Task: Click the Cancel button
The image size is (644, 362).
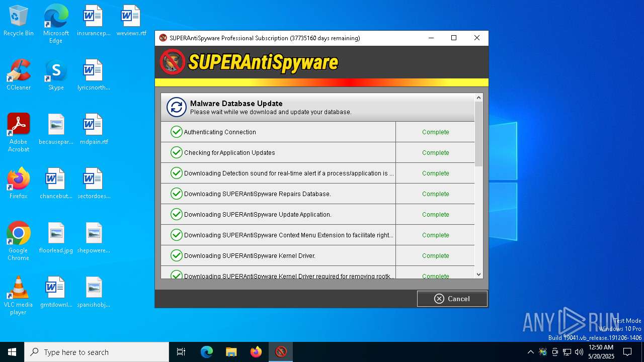Action: 452,299
